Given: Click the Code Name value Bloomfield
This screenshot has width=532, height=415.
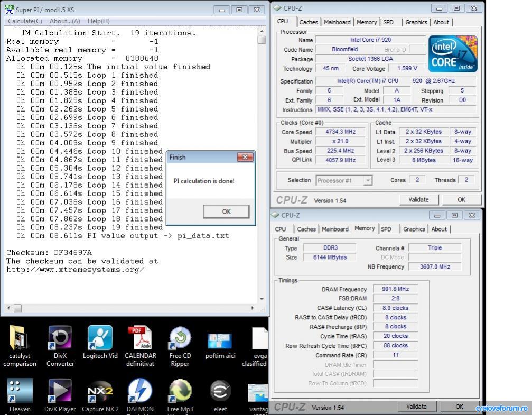Looking at the screenshot, I should click(x=344, y=49).
